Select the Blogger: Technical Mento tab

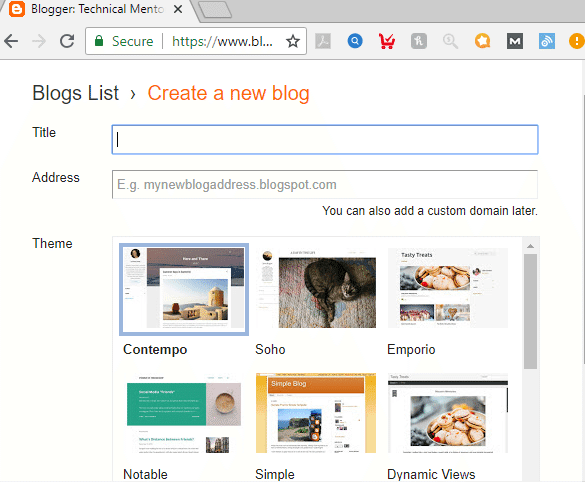coord(97,9)
